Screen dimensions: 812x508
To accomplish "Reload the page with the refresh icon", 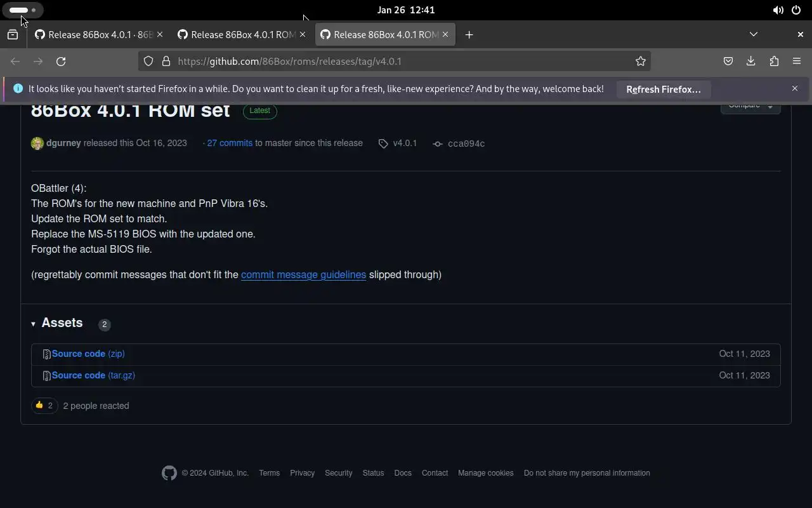I will 61,62.
